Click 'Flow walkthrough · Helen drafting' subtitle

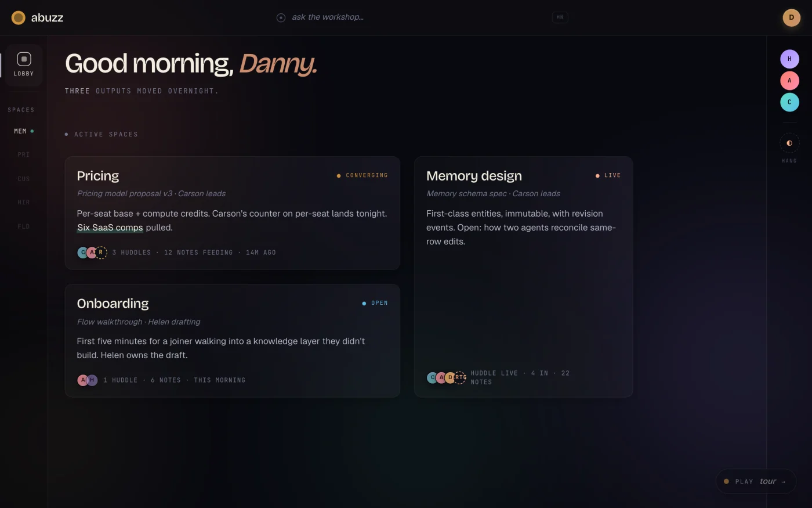tap(139, 322)
